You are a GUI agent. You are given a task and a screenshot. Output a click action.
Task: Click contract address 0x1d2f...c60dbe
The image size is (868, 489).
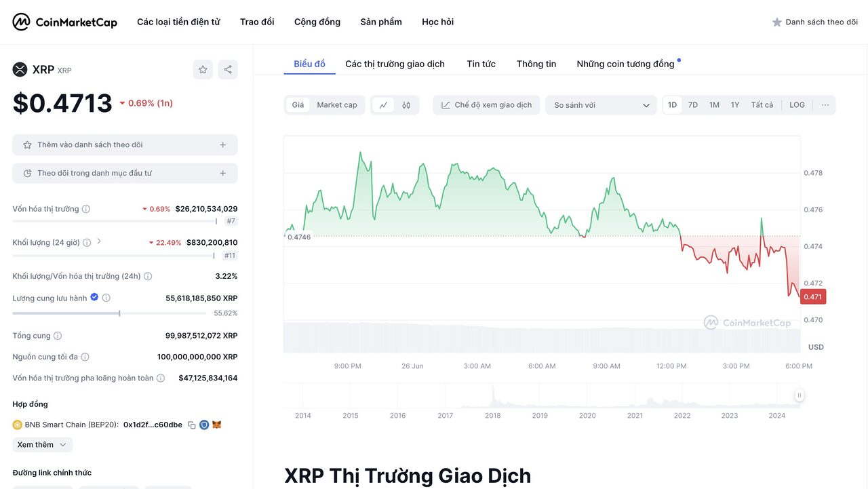click(153, 425)
